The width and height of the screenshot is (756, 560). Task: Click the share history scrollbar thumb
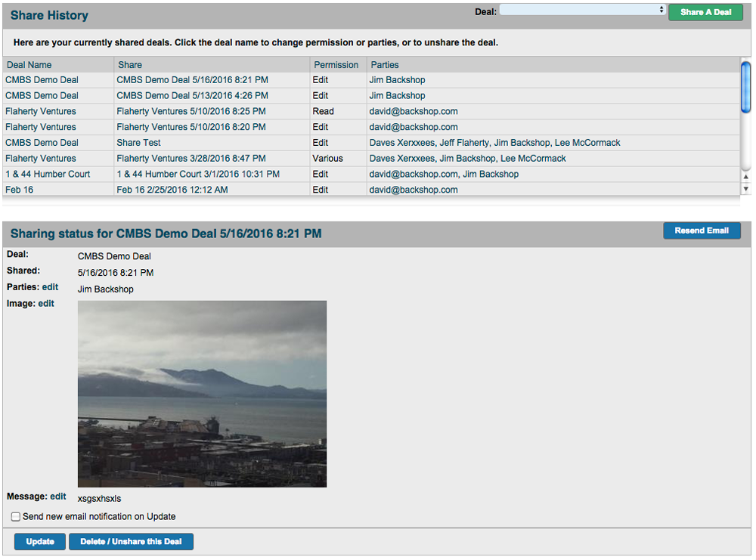pyautogui.click(x=745, y=87)
